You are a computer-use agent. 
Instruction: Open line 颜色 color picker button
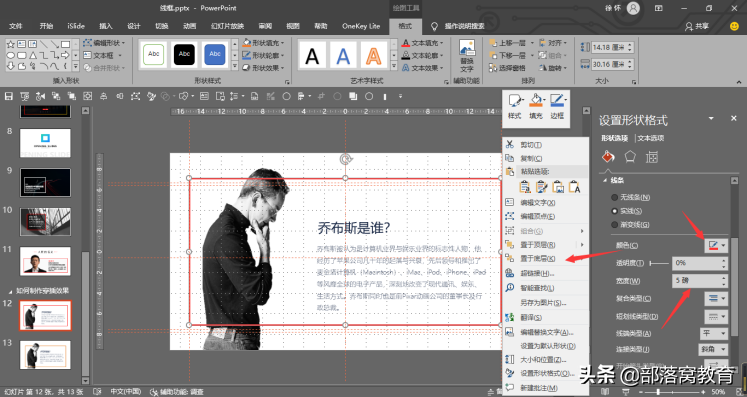[716, 245]
